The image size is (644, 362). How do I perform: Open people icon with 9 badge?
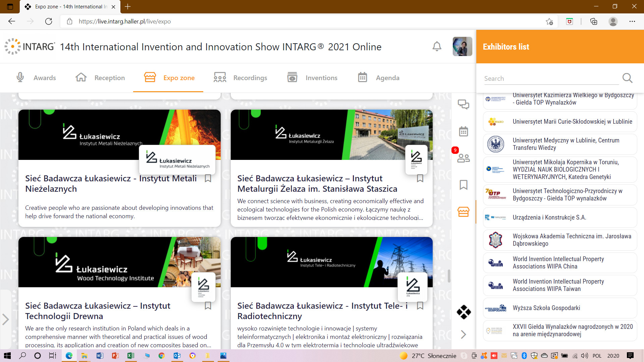pyautogui.click(x=464, y=158)
